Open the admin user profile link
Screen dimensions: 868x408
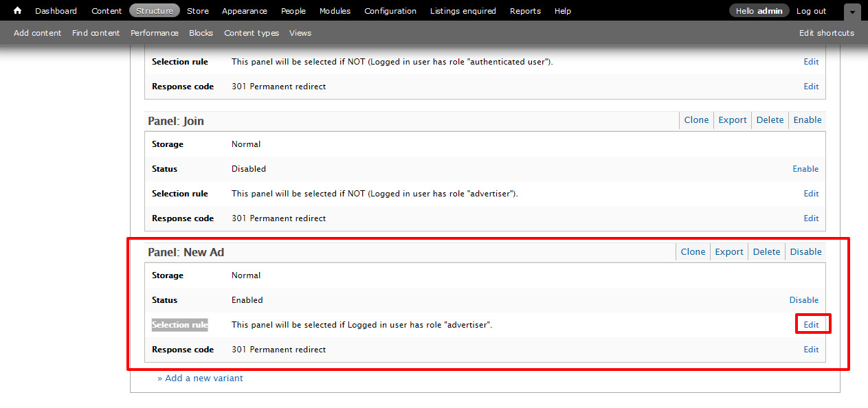(770, 11)
